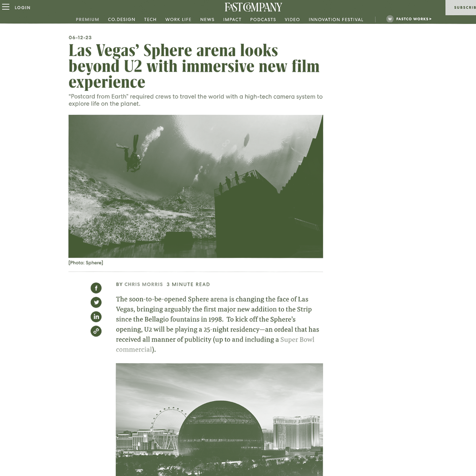
Task: Open the Podcasts section
Action: (x=263, y=20)
